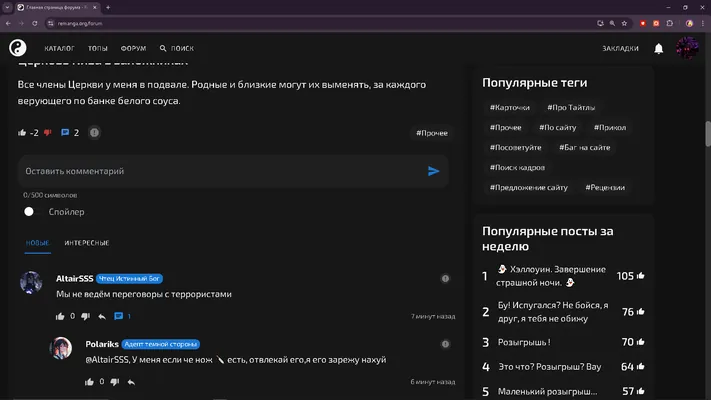Reply to Polariks's comment
The height and width of the screenshot is (400, 711).
click(131, 382)
